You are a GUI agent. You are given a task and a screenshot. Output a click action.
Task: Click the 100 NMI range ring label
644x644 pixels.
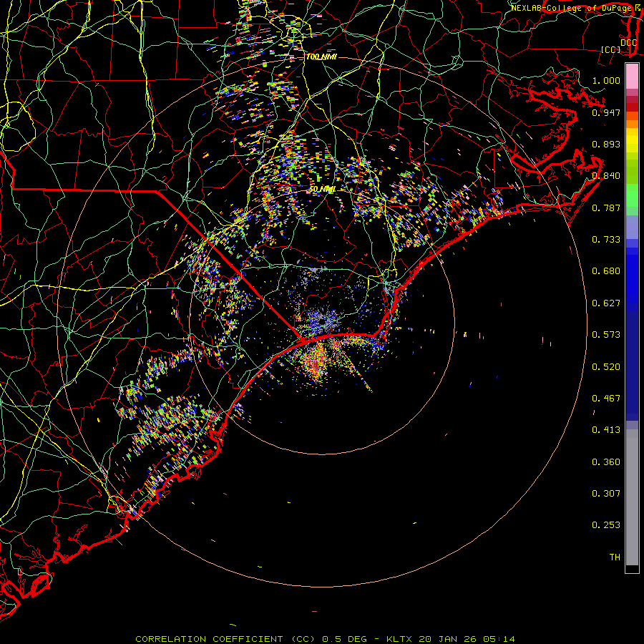(x=321, y=57)
